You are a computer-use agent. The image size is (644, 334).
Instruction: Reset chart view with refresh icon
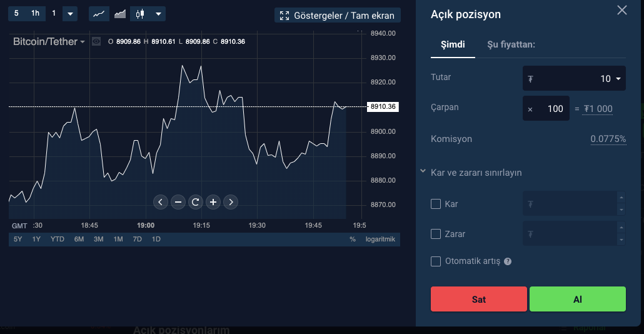196,201
